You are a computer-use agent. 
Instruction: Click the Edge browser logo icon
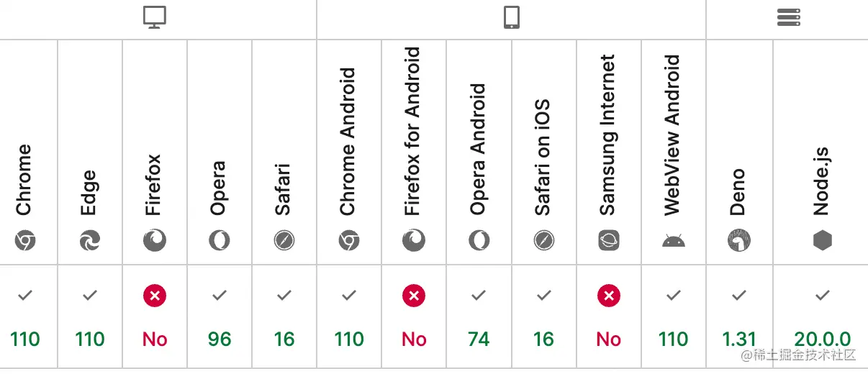tap(90, 240)
